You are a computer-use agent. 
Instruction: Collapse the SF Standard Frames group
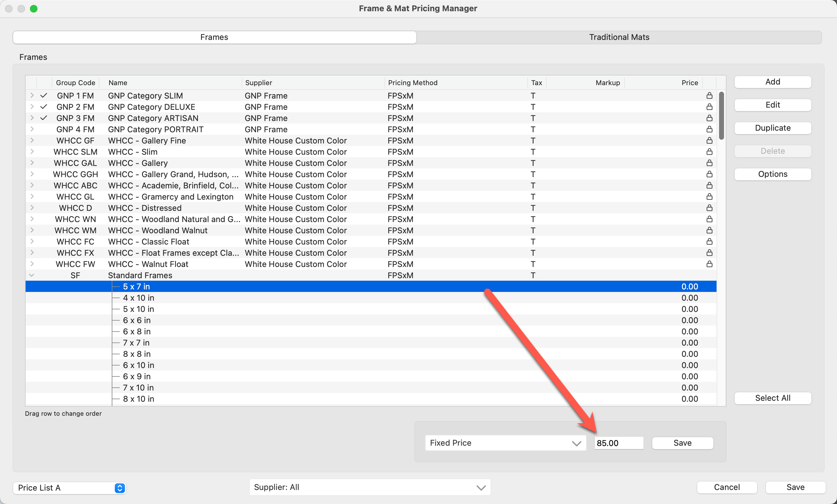click(x=32, y=275)
